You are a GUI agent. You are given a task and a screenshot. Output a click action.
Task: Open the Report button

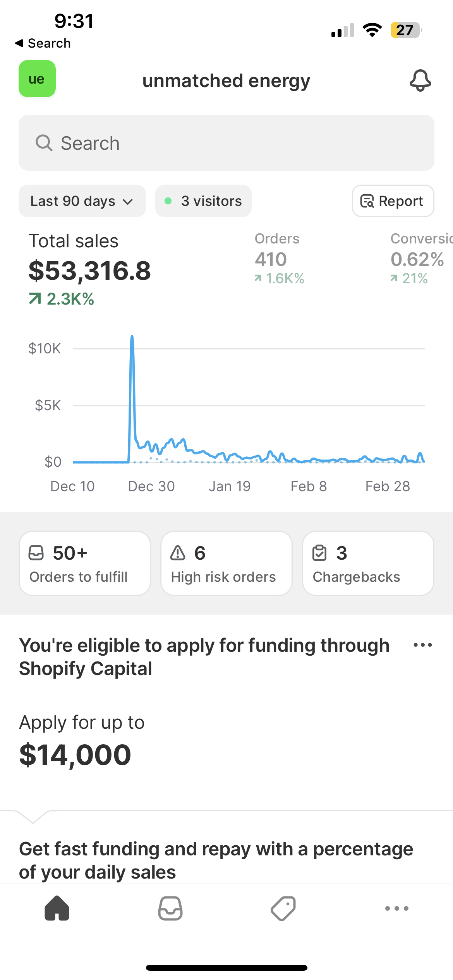[x=393, y=201]
